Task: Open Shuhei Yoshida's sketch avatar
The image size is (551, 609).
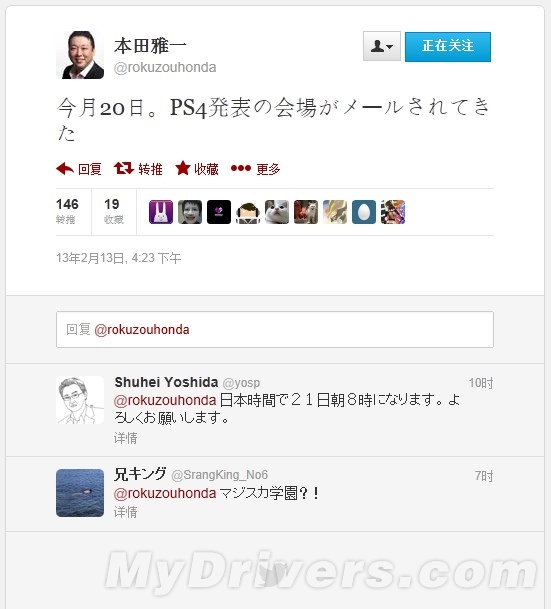Action: tap(80, 400)
